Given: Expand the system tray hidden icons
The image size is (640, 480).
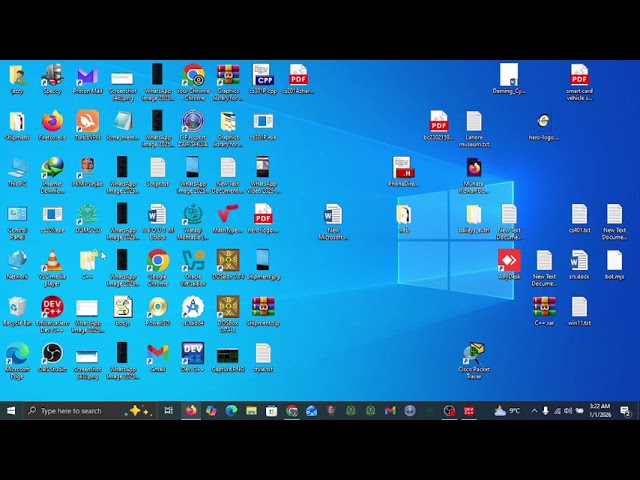Looking at the screenshot, I should 533,411.
